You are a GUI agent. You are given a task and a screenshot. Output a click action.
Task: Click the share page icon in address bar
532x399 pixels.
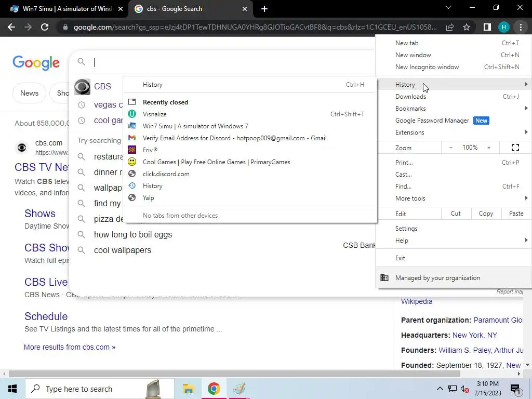450,27
